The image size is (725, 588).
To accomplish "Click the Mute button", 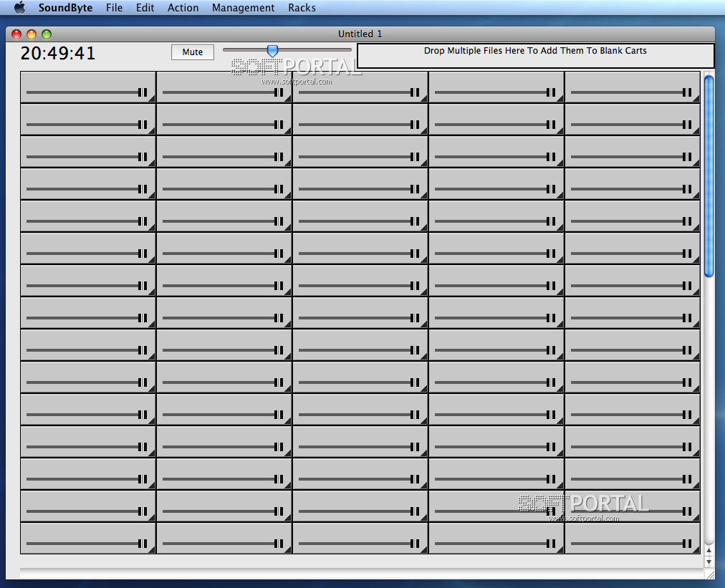I will 192,52.
